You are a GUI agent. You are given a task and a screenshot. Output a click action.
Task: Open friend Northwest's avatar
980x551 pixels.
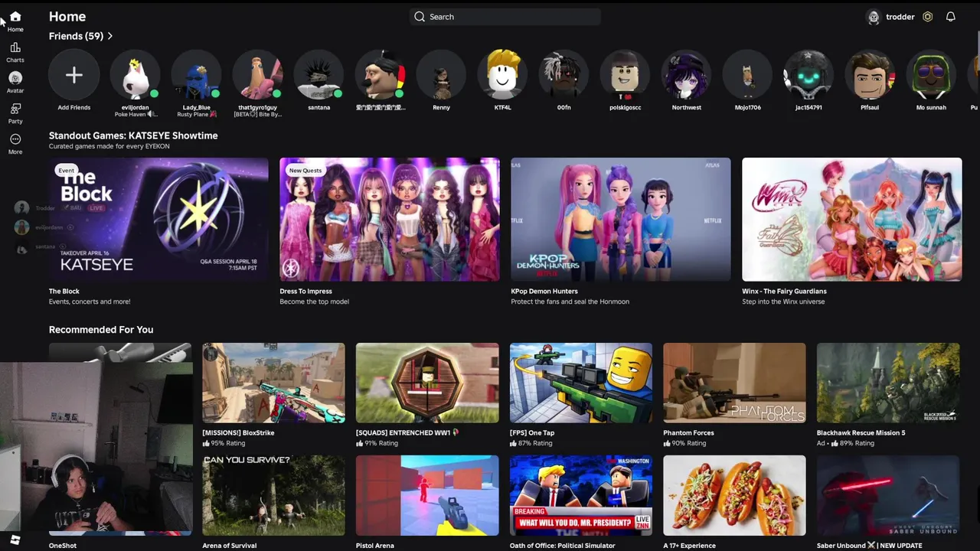687,75
